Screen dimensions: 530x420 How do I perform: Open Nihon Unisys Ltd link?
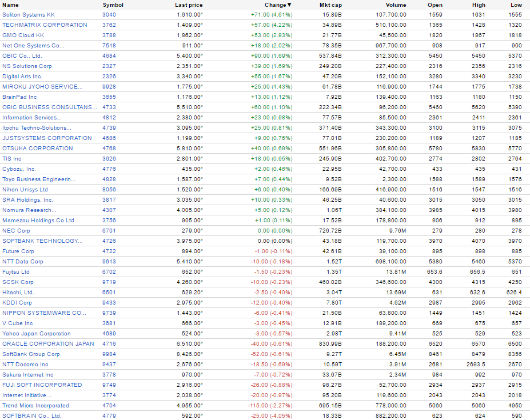(x=25, y=190)
